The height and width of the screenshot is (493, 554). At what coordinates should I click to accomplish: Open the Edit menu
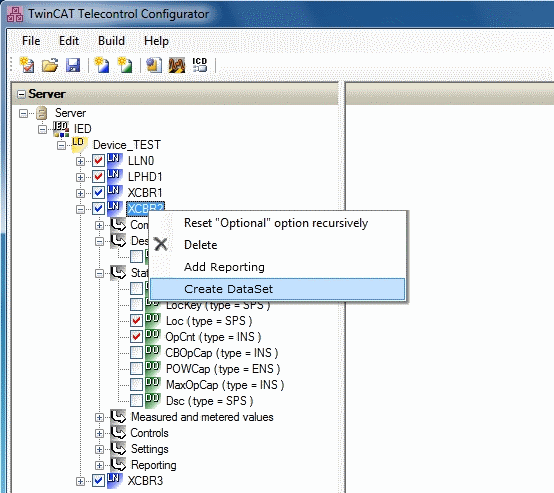coord(69,41)
